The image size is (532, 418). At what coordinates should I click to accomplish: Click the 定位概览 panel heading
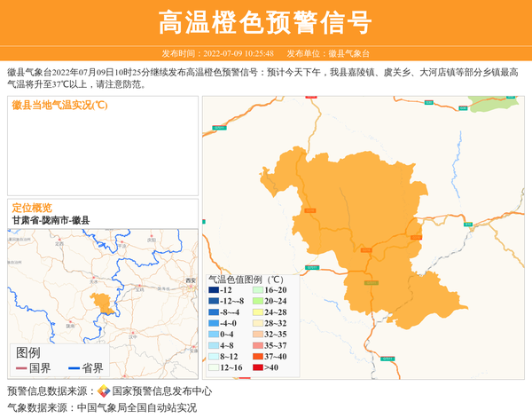click(32, 207)
